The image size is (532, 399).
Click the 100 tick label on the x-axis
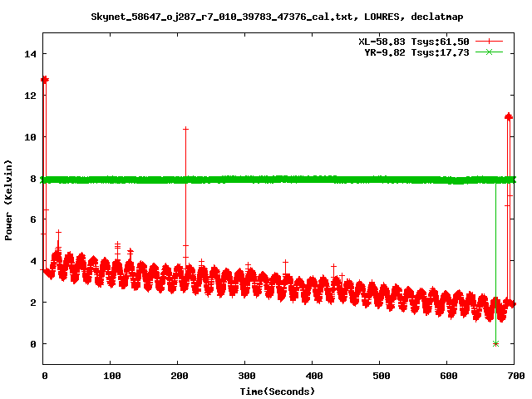pyautogui.click(x=112, y=376)
